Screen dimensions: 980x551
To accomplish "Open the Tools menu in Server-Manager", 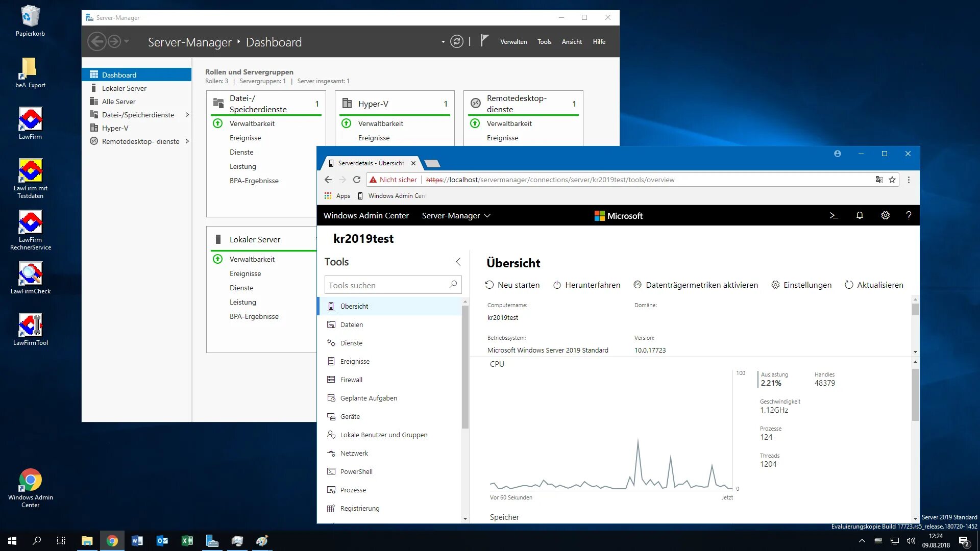I will tap(544, 42).
